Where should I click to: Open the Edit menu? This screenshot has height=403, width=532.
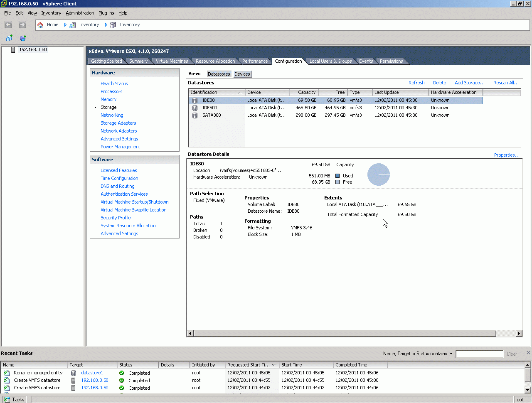(x=19, y=13)
